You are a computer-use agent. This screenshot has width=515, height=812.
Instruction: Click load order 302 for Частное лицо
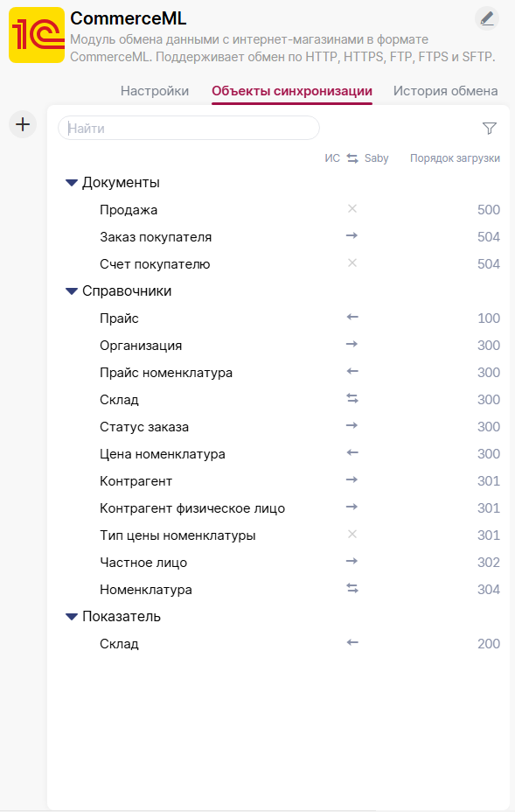click(489, 563)
